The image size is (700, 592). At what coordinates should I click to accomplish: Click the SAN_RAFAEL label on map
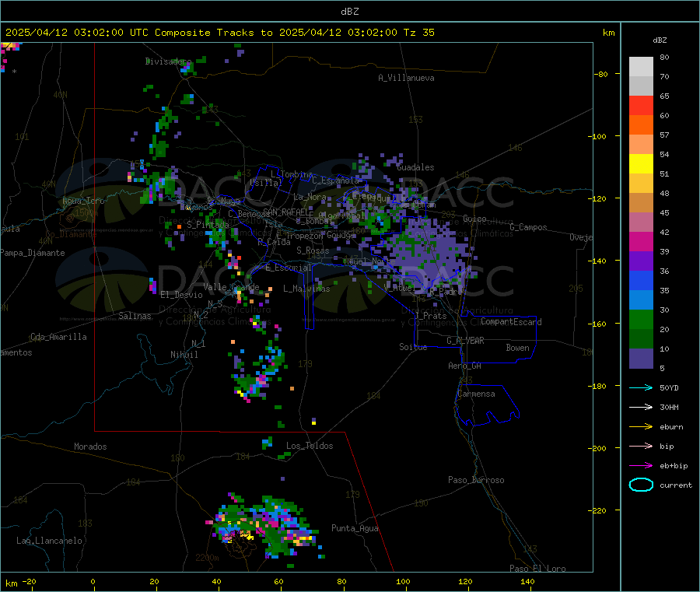click(285, 212)
